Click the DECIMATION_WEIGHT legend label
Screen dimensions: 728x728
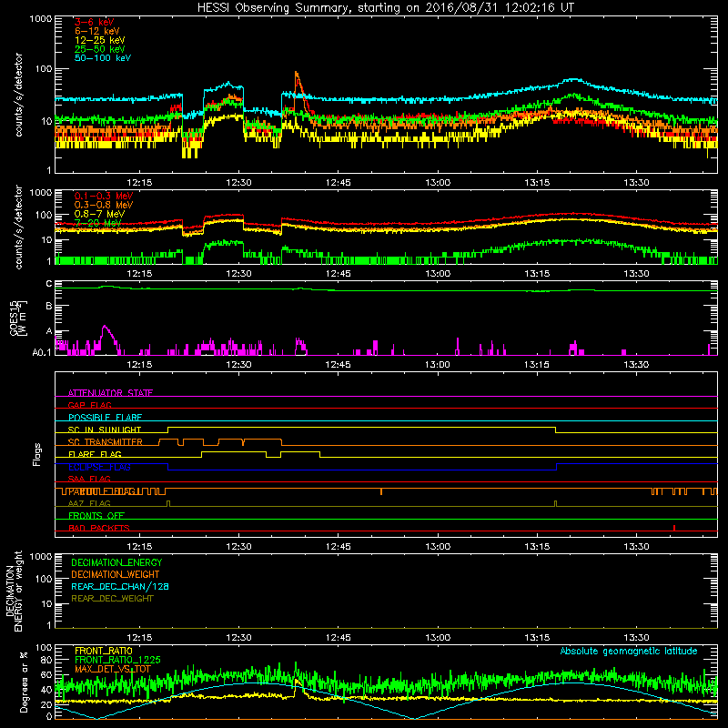click(116, 575)
